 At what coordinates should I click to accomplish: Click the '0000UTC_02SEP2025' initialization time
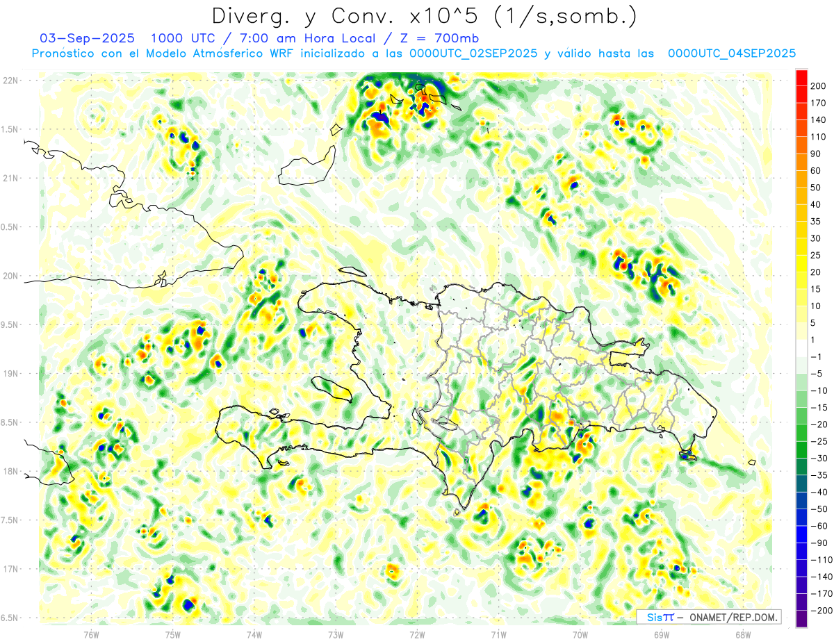click(x=473, y=53)
